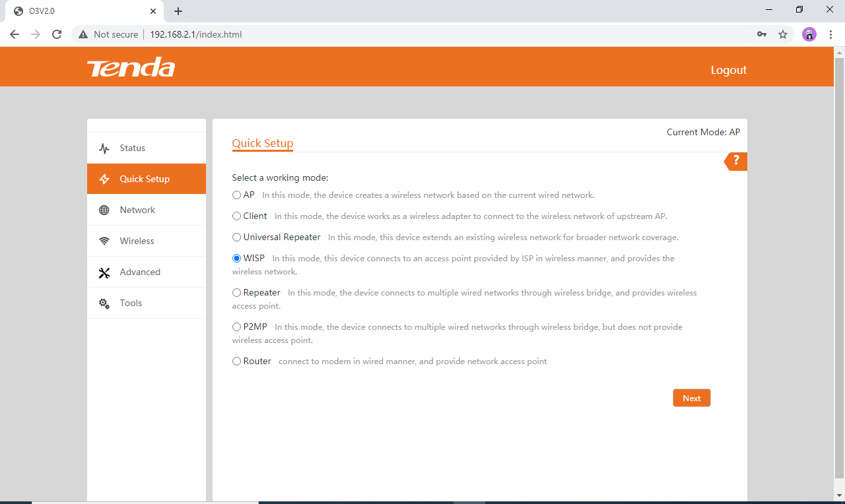This screenshot has height=504, width=845.
Task: Click the Universal Repeater description text
Action: coord(503,237)
